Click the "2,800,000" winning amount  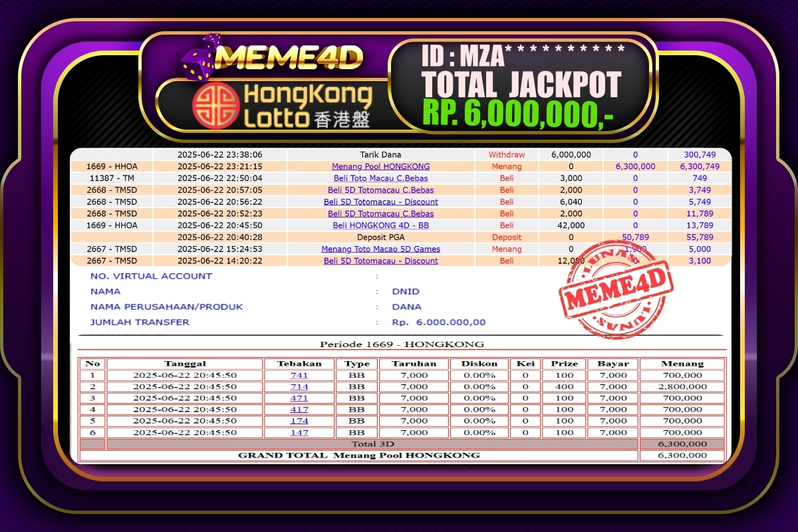[x=682, y=386]
